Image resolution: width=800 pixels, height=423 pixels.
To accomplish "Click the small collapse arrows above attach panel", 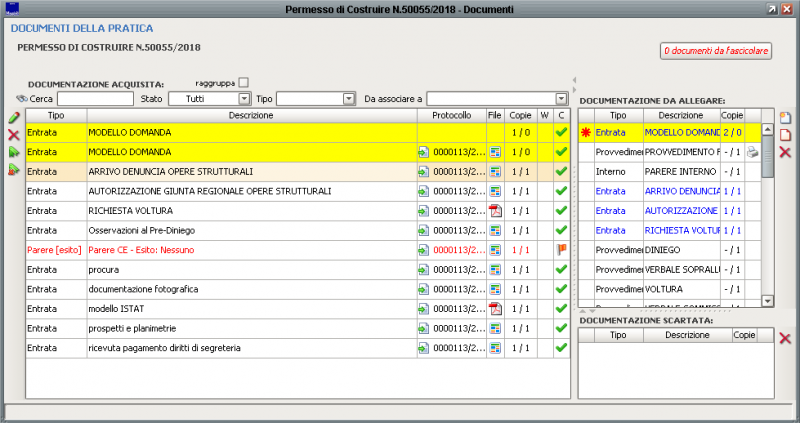I will (574, 84).
